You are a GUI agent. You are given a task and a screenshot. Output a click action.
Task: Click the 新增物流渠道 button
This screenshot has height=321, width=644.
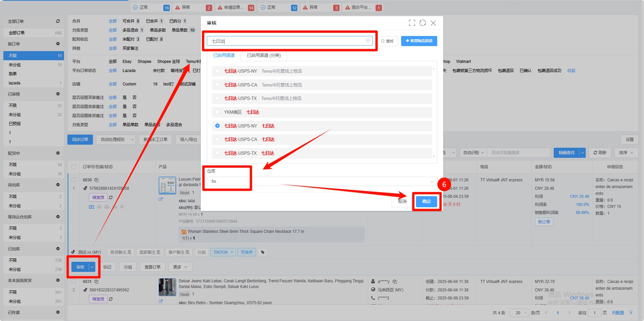(419, 41)
